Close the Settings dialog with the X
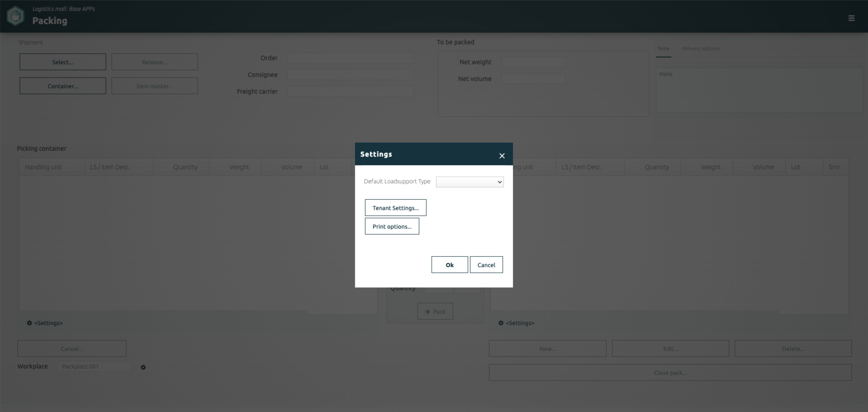 click(502, 156)
